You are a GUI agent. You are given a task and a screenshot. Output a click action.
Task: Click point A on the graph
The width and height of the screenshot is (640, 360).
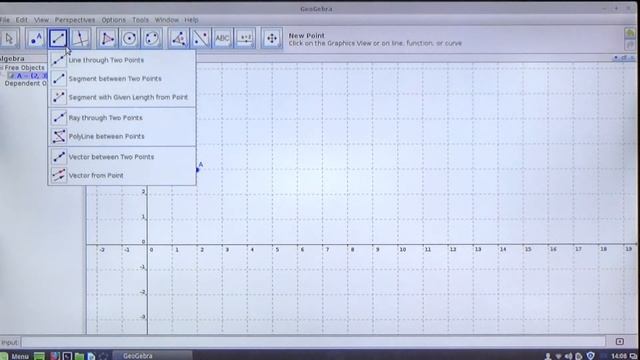(x=198, y=169)
